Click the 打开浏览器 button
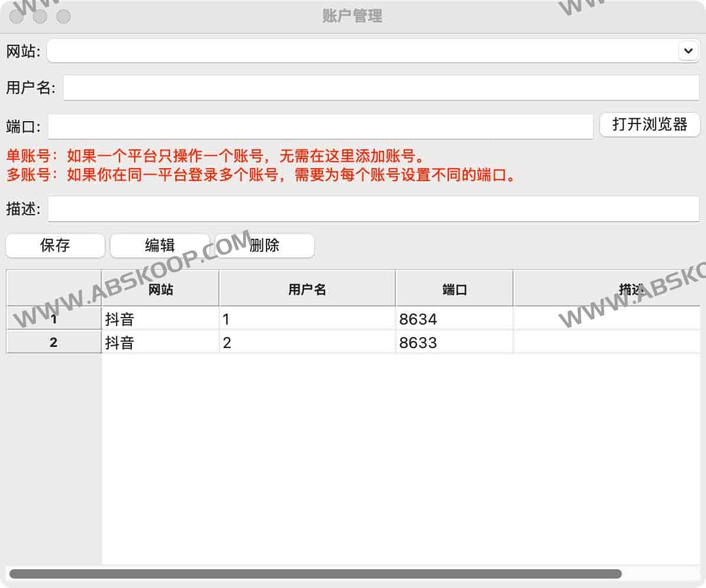706x588 pixels. coord(650,124)
